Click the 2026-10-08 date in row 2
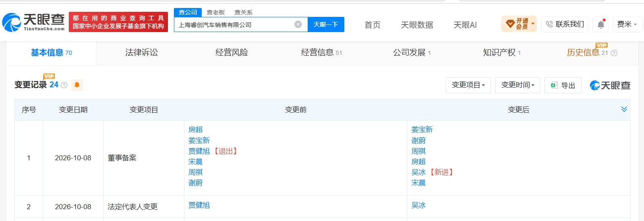Viewport: 644px width, 221px height. [73, 207]
